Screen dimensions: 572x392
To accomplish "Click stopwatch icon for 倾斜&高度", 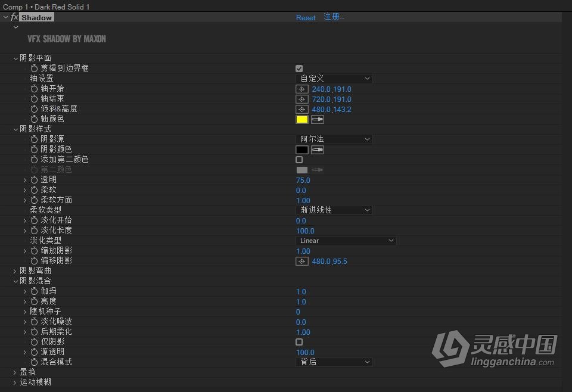I will (x=34, y=109).
